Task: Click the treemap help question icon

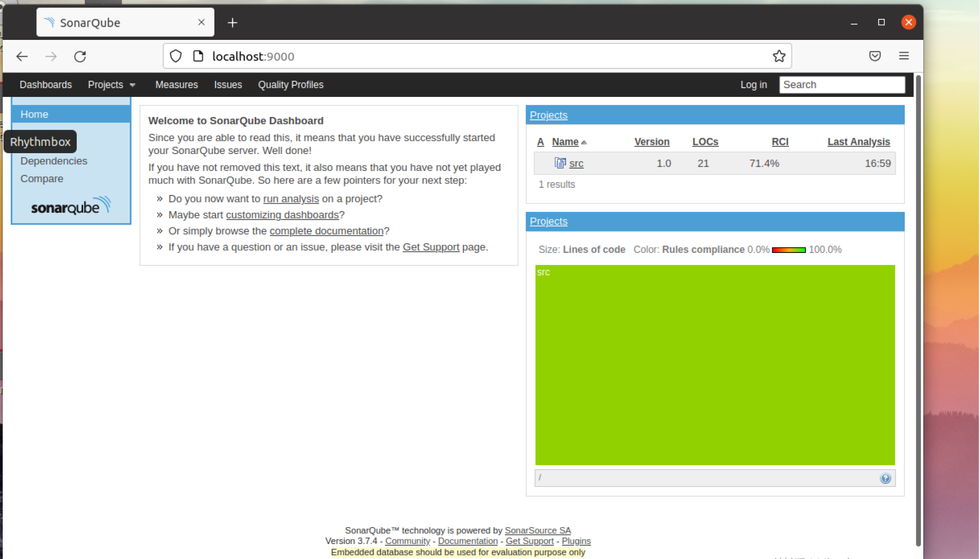Action: pos(885,478)
